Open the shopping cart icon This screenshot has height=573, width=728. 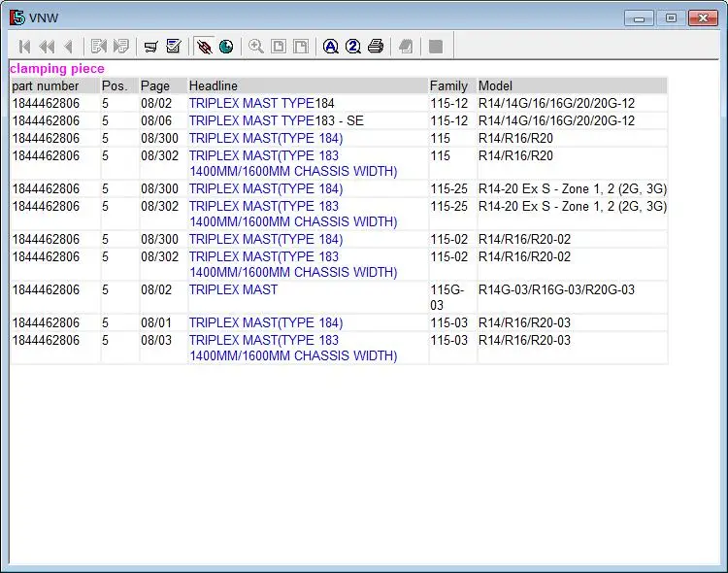coord(150,47)
